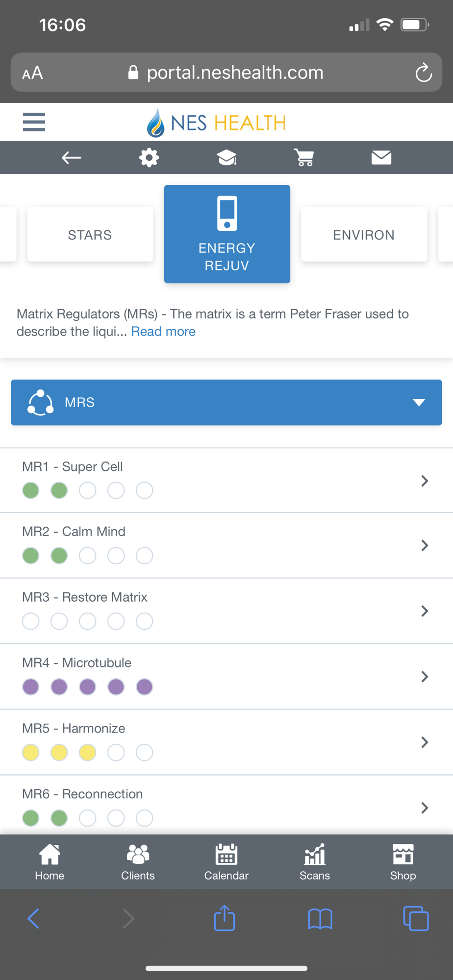Expand MR1 - Super Cell details
The width and height of the screenshot is (453, 980).
(425, 481)
